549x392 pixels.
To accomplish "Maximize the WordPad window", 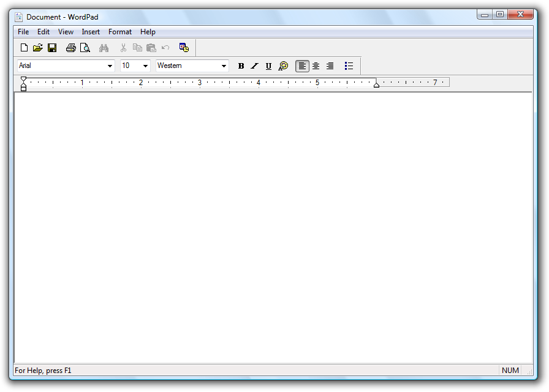I will 500,14.
